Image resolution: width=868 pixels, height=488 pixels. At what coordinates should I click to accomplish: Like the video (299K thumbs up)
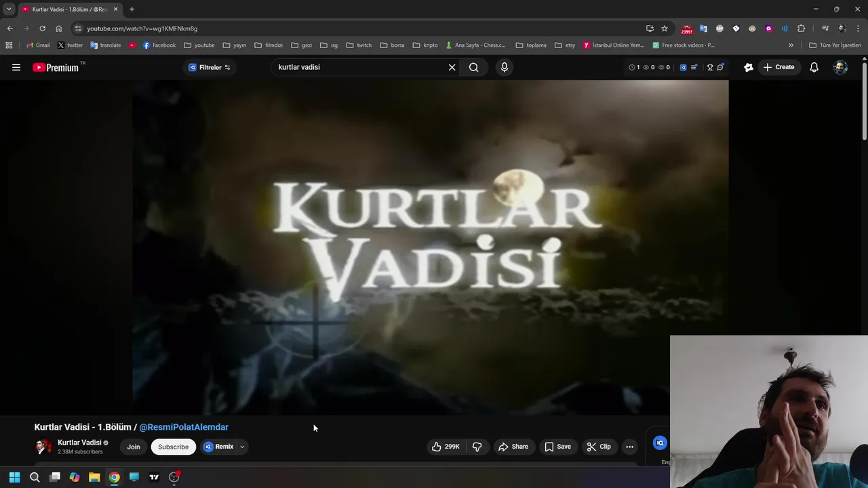coord(446,447)
